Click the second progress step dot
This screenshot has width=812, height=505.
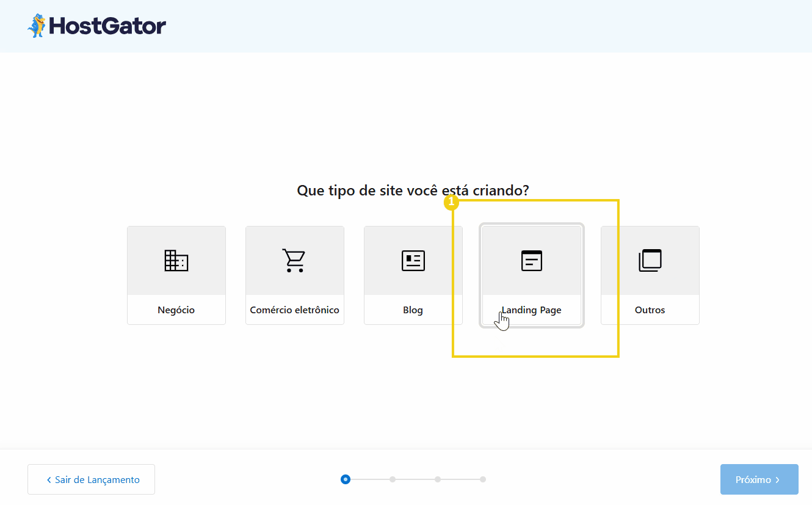pyautogui.click(x=393, y=479)
